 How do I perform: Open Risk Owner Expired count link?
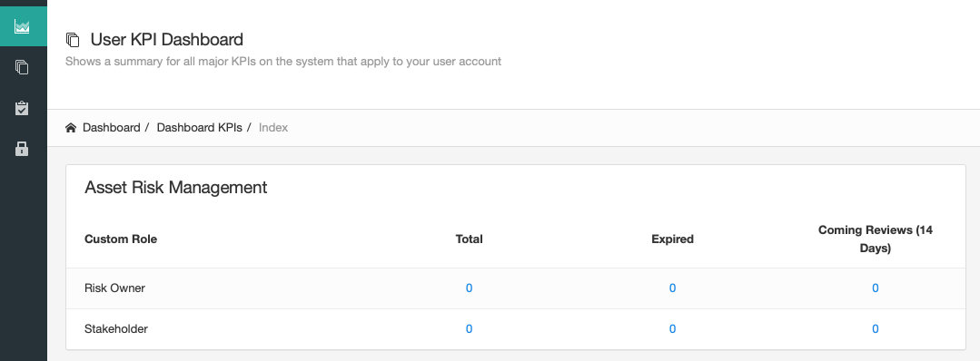672,288
